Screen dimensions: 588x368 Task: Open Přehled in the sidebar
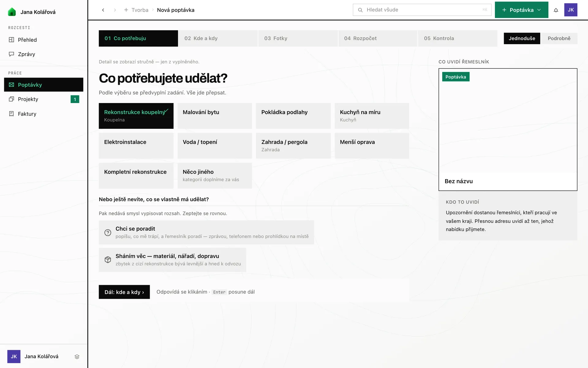[43, 40]
